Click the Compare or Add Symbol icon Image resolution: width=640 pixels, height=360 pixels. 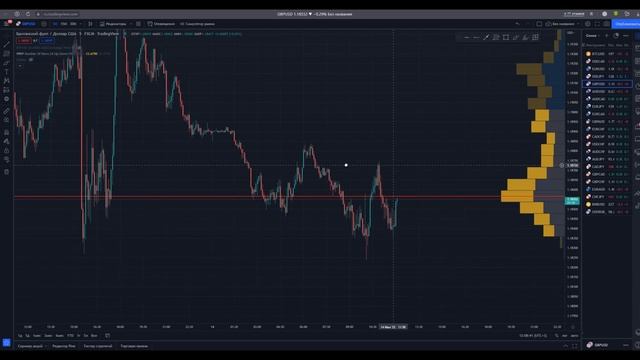[x=44, y=24]
